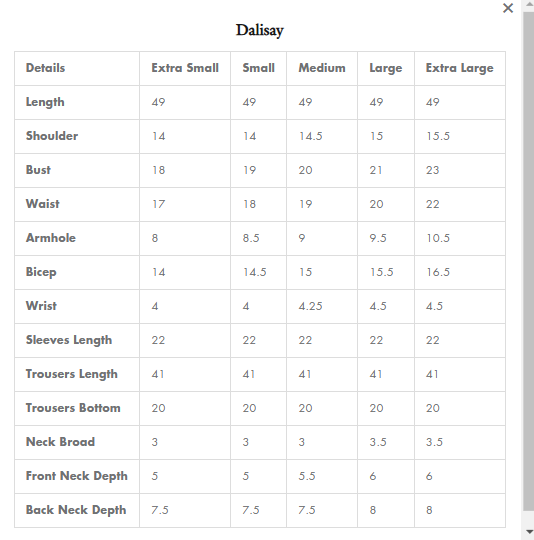The height and width of the screenshot is (540, 534).
Task: Click the Extra Large column header
Action: pyautogui.click(x=460, y=68)
